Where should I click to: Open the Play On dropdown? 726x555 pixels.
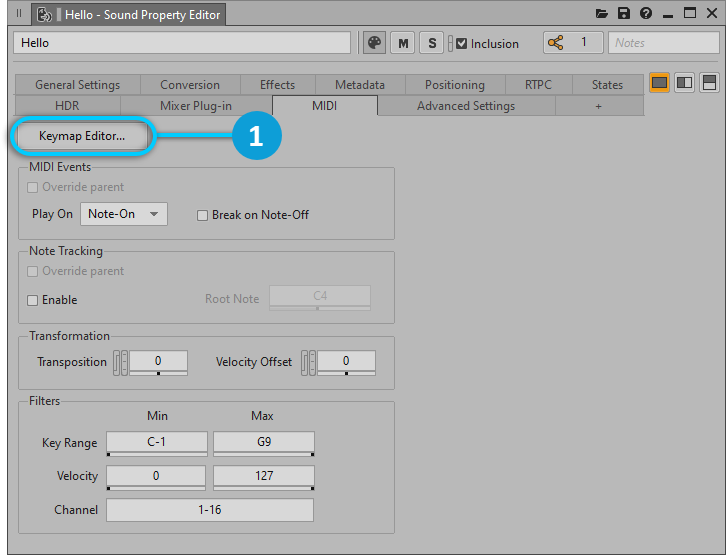point(123,214)
